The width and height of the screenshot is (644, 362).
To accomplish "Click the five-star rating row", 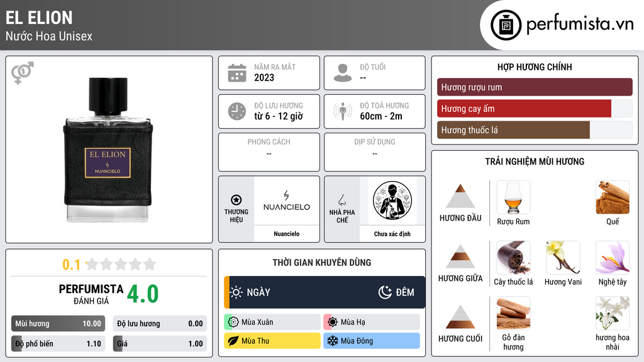I will click(121, 264).
